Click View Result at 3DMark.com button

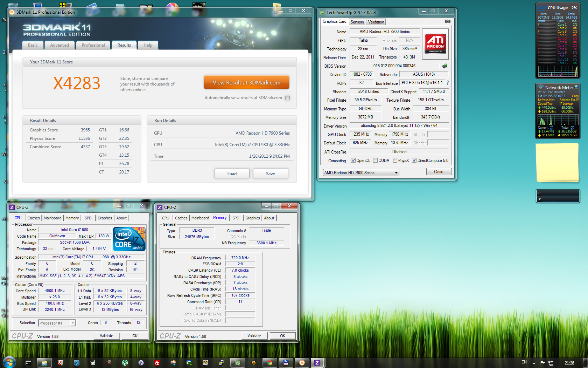247,83
